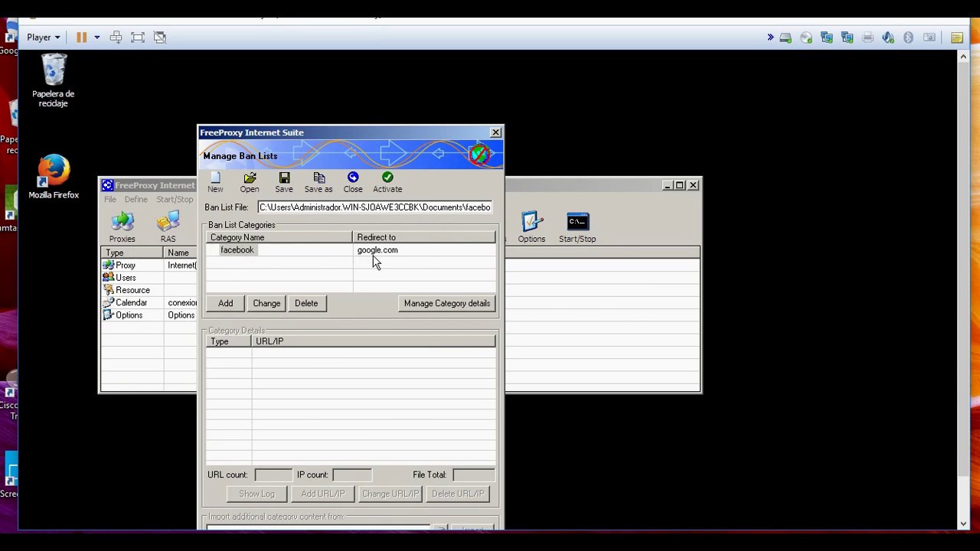The image size is (980, 551).
Task: Click the yellow notes icon at Player bar end
Action: (x=957, y=37)
